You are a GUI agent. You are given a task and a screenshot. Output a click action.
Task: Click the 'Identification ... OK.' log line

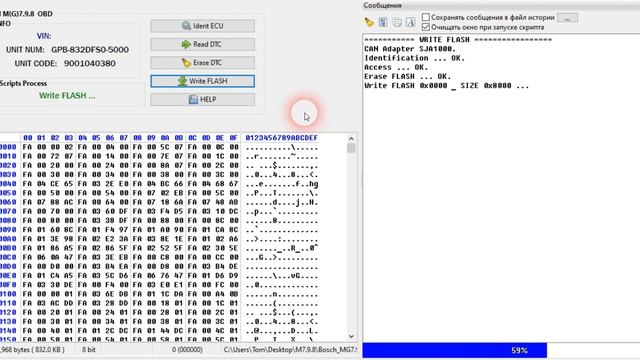pyautogui.click(x=414, y=58)
